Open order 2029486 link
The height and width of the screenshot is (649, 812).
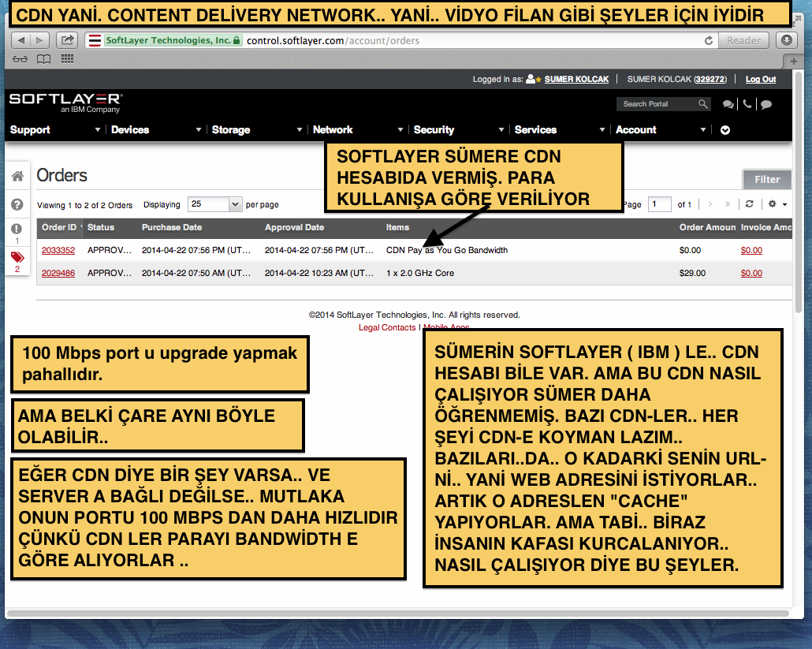pos(58,273)
